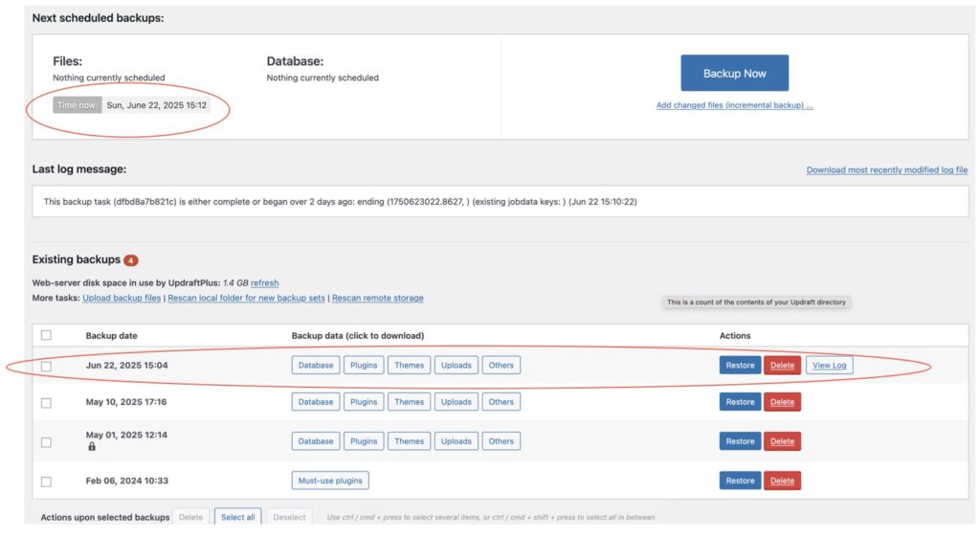This screenshot has height=538, width=980.
Task: Click Rescan remote storage link
Action: pyautogui.click(x=377, y=299)
